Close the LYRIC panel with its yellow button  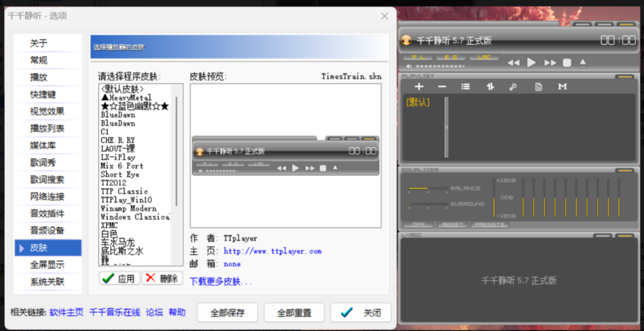tap(625, 236)
